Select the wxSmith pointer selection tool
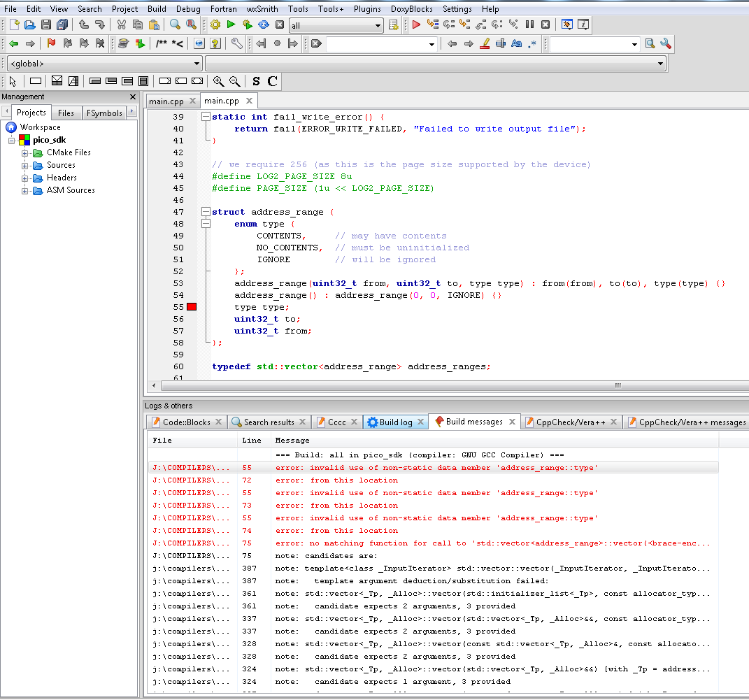This screenshot has height=700, width=749. coord(12,81)
